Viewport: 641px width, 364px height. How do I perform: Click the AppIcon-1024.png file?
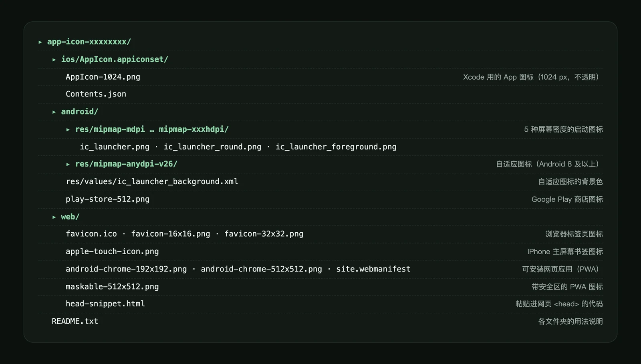[103, 77]
